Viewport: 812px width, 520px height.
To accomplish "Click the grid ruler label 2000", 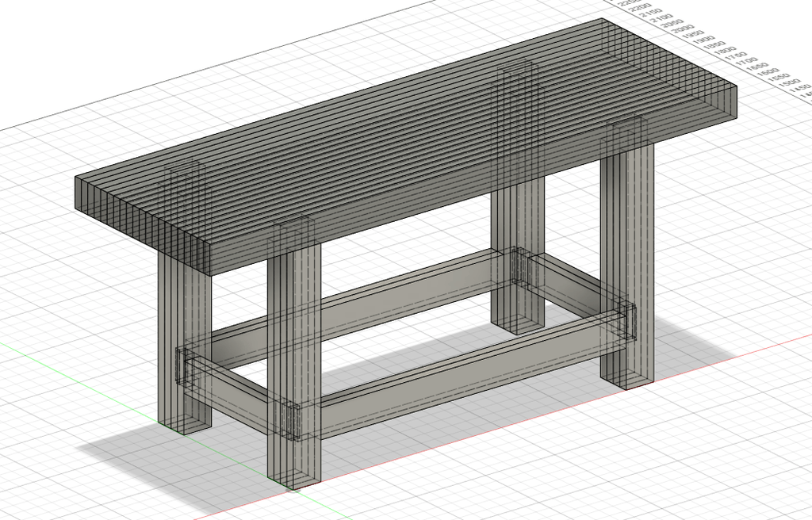I will (683, 29).
